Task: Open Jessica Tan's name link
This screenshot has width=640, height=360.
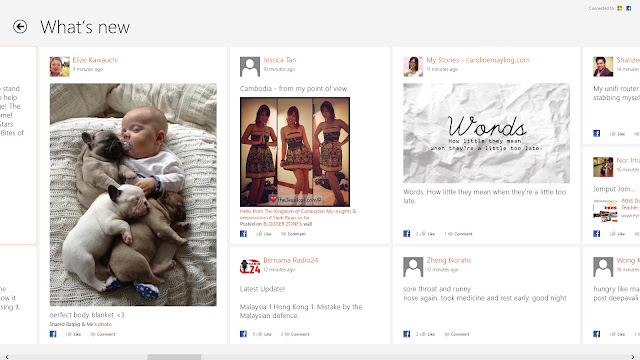Action: (x=280, y=60)
